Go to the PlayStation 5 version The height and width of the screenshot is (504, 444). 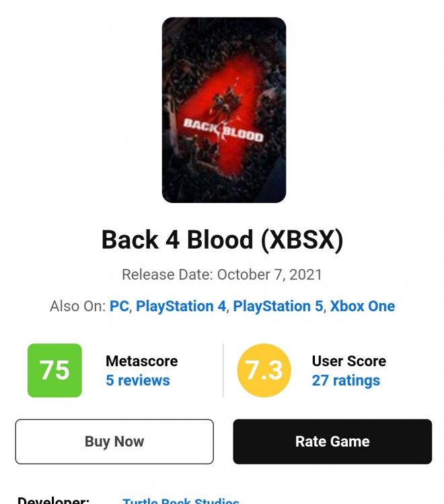point(278,306)
